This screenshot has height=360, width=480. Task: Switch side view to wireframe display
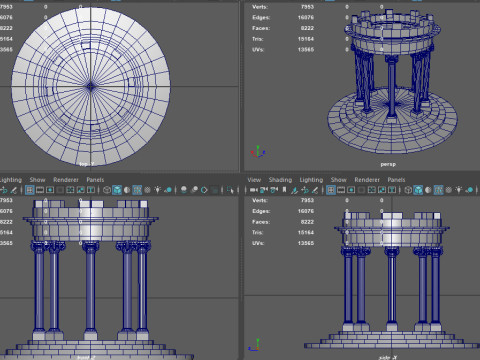click(408, 190)
